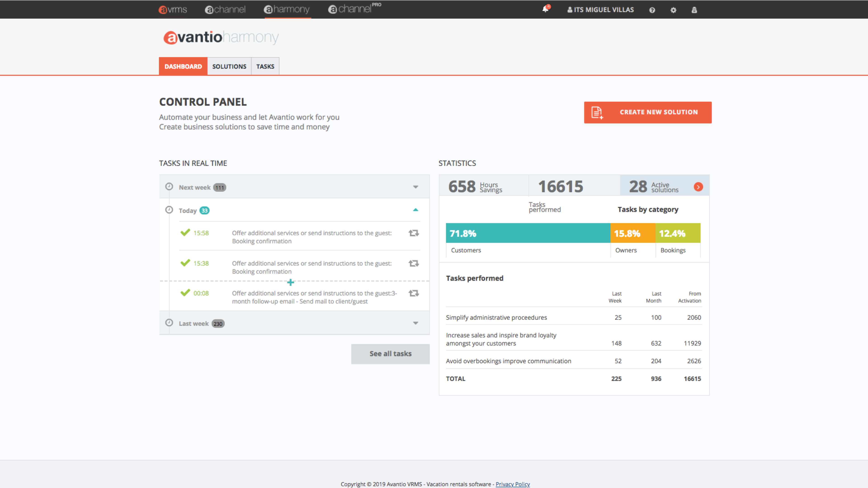The image size is (868, 488).
Task: Switch to avrms in top navigation
Action: 172,9
